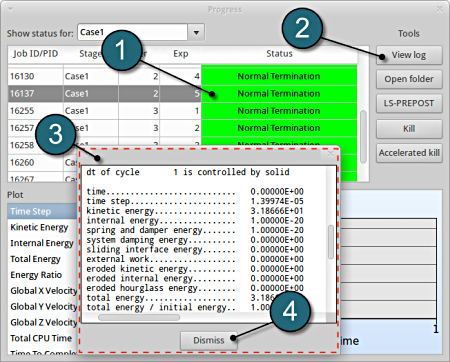
Task: Select Internal Energy in Plot list
Action: pos(43,243)
